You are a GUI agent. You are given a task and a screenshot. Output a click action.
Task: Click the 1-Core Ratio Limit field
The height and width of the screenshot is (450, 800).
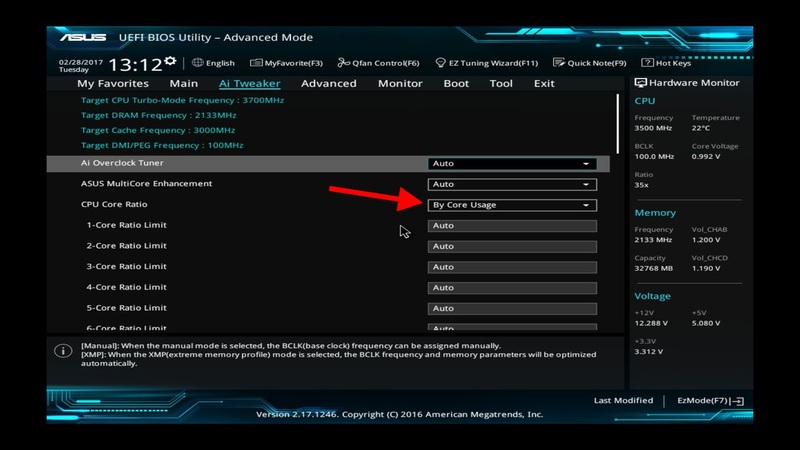click(512, 226)
